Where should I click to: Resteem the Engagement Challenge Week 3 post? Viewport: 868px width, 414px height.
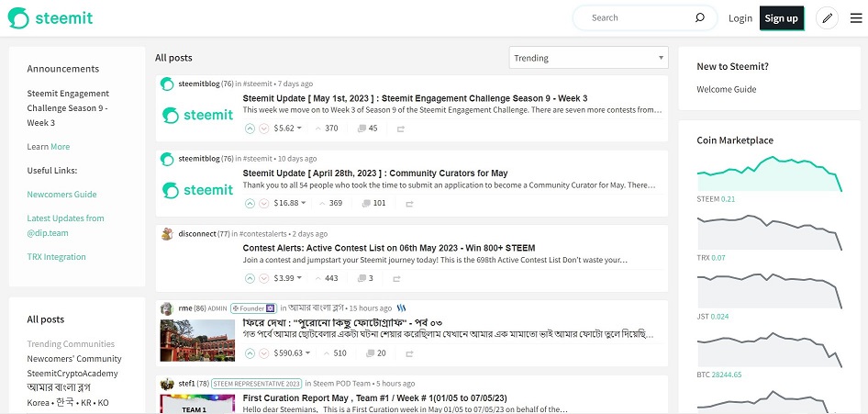[401, 129]
